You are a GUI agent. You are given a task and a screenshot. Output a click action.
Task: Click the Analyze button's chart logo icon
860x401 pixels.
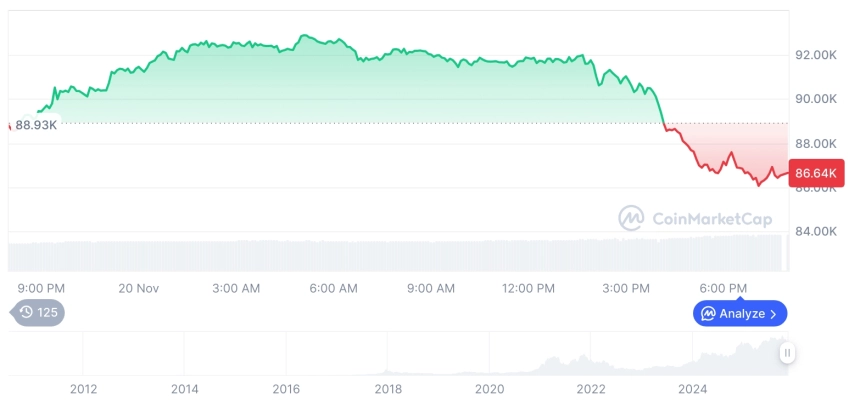click(708, 314)
